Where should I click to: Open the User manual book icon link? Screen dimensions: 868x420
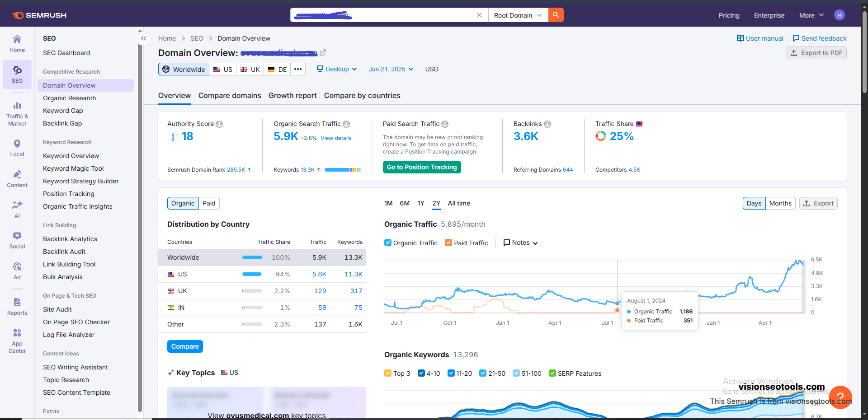[x=760, y=38]
